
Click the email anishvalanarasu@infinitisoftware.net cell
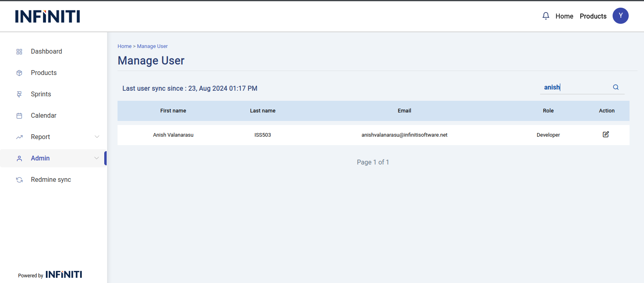click(x=404, y=135)
